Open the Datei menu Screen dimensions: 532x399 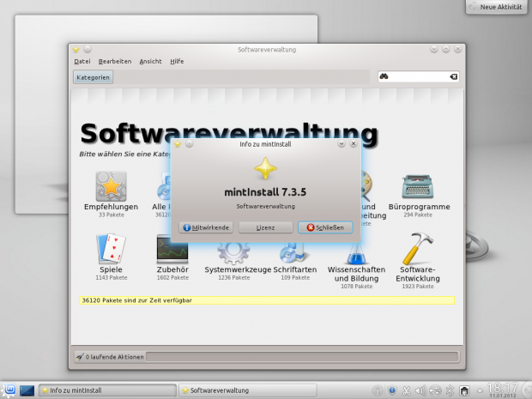click(82, 62)
